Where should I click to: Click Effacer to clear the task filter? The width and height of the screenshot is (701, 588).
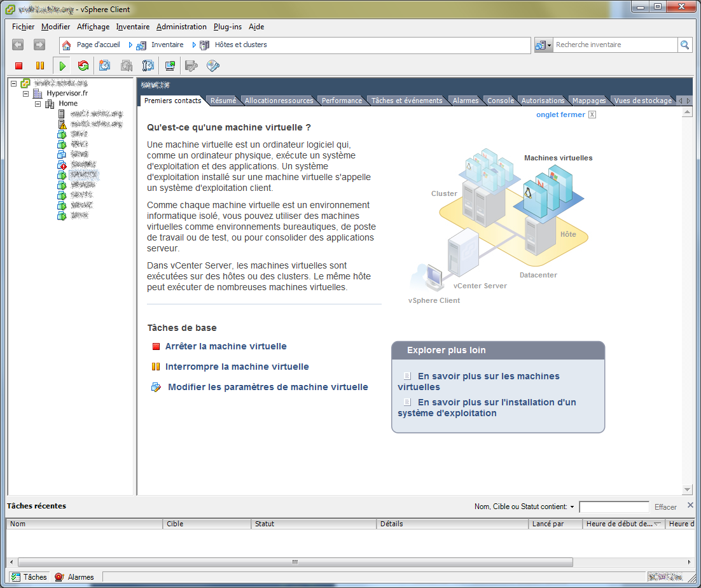[x=665, y=507]
